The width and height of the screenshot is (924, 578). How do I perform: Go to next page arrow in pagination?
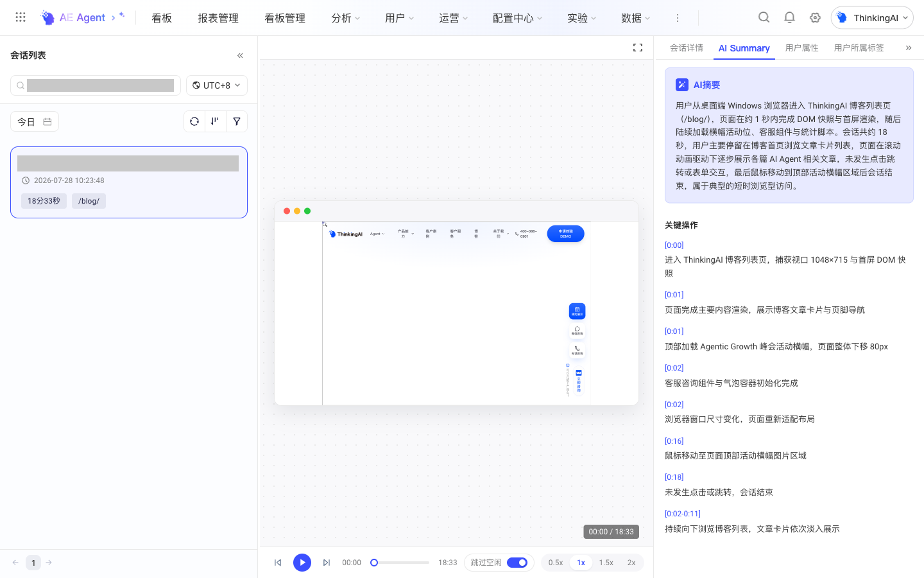pos(49,563)
